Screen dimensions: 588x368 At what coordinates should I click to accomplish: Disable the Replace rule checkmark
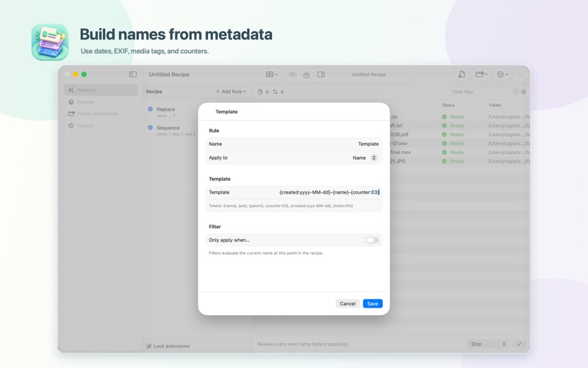[x=151, y=109]
